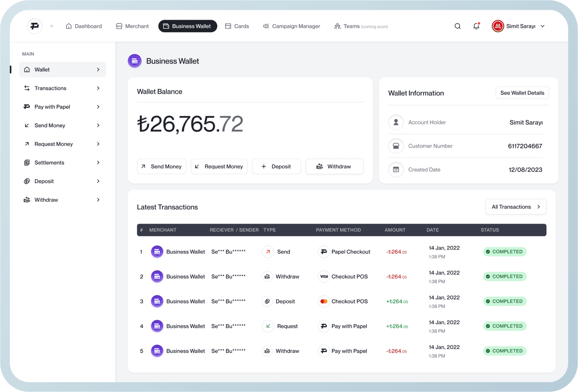The height and width of the screenshot is (392, 578).
Task: Click the COMPLETED status badge in row 5
Action: click(505, 351)
